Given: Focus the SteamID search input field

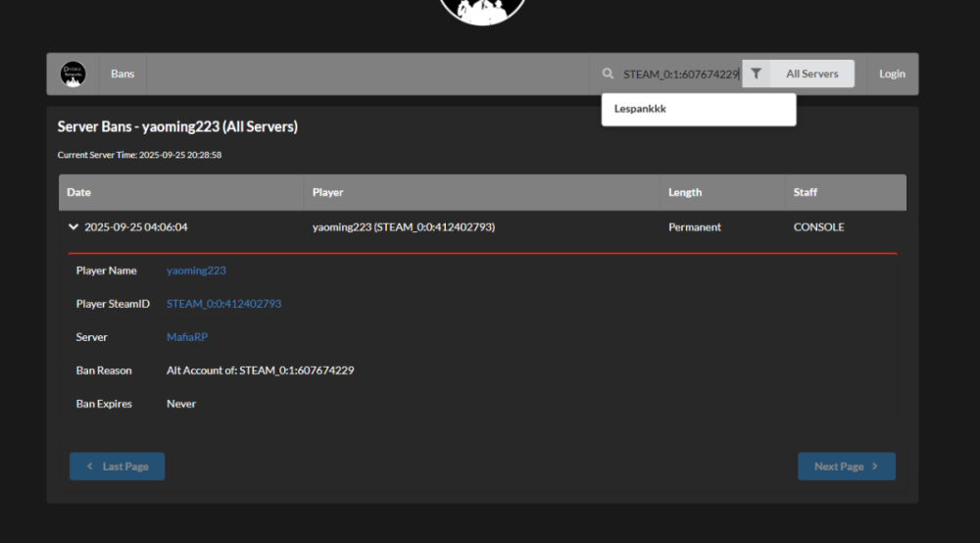Looking at the screenshot, I should click(x=679, y=74).
